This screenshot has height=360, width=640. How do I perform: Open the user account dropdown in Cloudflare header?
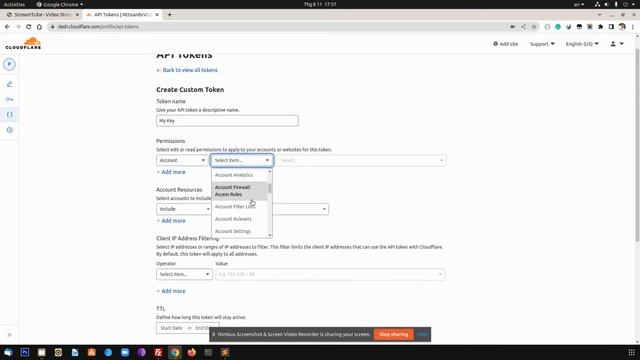617,44
